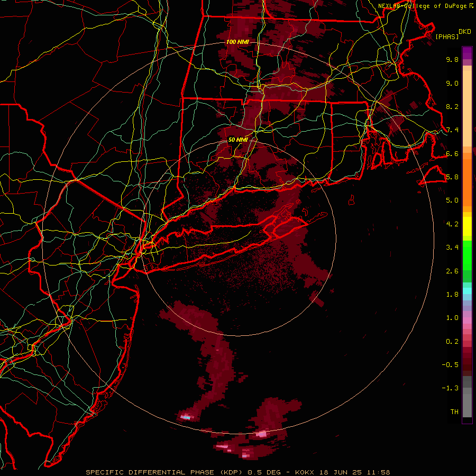The height and width of the screenshot is (476, 476).
Task: Click the NEXLAB-College of DuPage credit text
Action: pyautogui.click(x=423, y=6)
